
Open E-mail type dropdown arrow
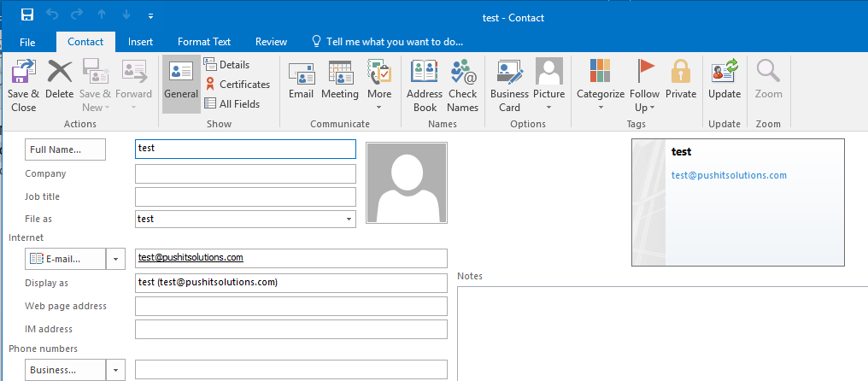(115, 259)
